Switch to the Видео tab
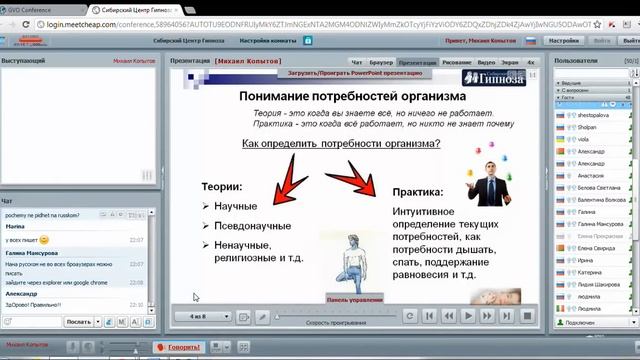The height and width of the screenshot is (360, 640). (486, 62)
